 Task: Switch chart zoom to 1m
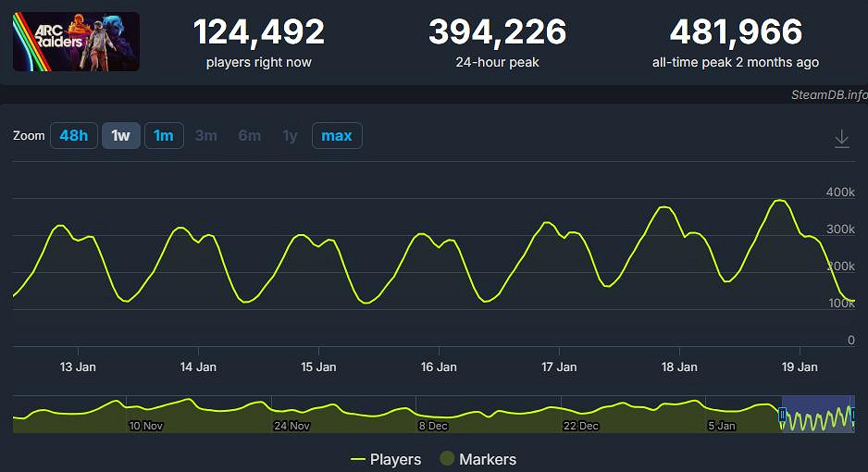[164, 136]
